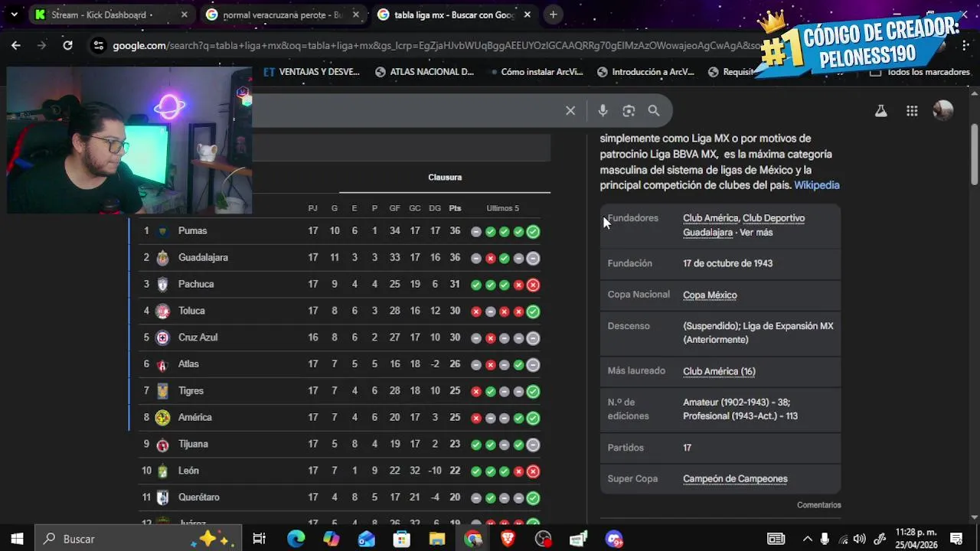Open Club América founder link

710,218
